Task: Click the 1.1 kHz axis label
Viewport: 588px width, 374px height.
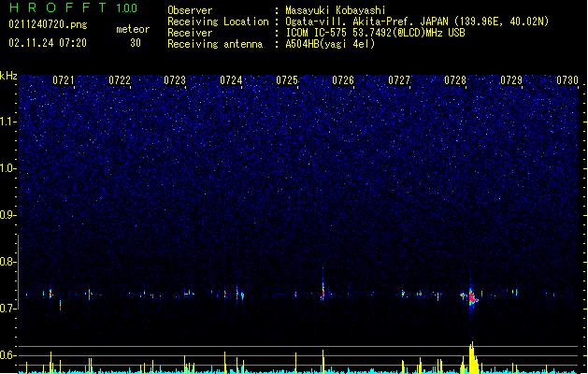Action: coord(8,122)
